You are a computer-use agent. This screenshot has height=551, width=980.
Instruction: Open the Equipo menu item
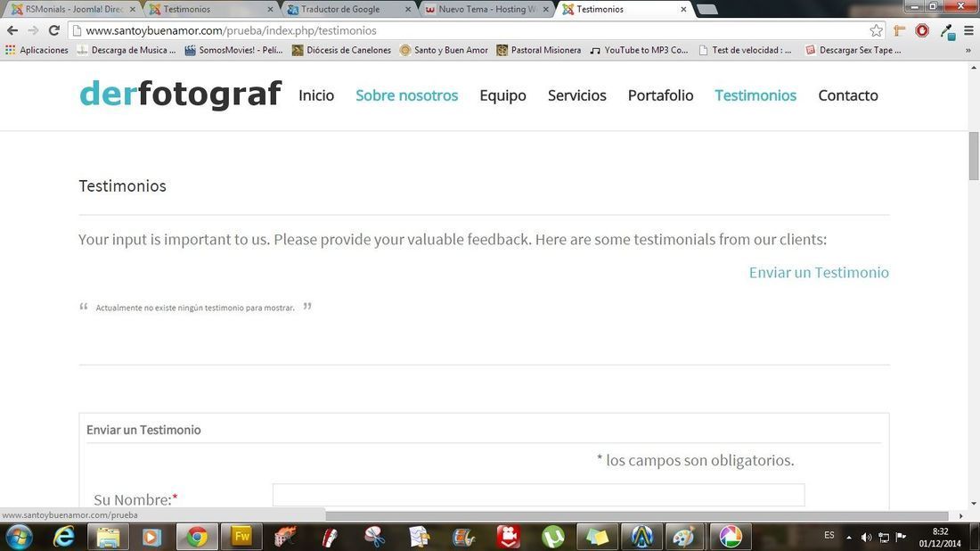coord(503,95)
